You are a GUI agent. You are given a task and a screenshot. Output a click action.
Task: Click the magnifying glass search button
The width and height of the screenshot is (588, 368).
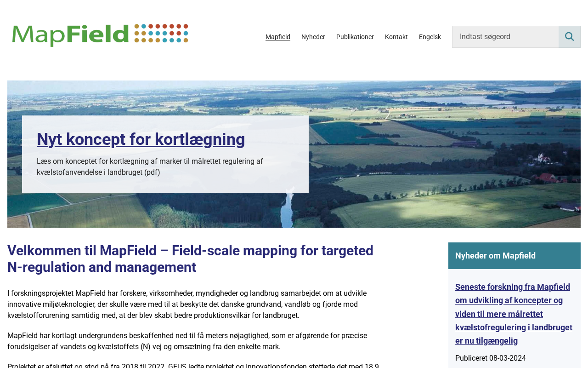click(x=570, y=37)
